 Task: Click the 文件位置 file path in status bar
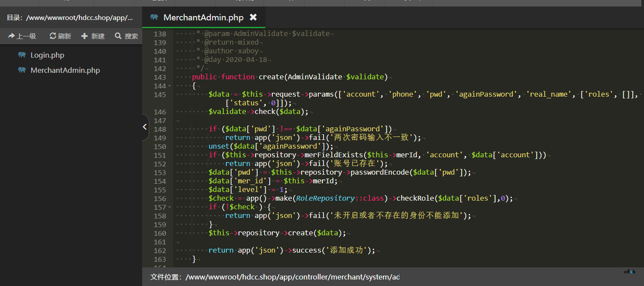pos(275,277)
